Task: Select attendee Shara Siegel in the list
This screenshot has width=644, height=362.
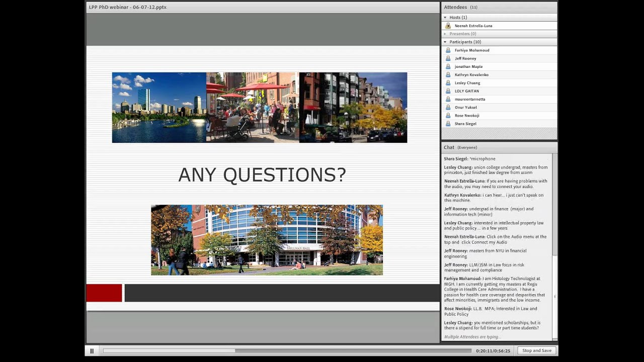Action: click(x=499, y=124)
